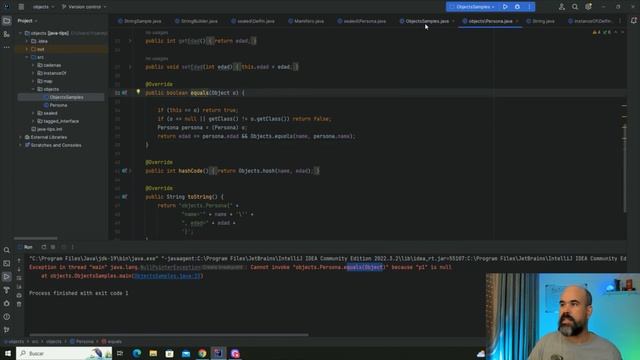The image size is (640, 360).
Task: Open the Version control dropdown
Action: click(x=84, y=7)
